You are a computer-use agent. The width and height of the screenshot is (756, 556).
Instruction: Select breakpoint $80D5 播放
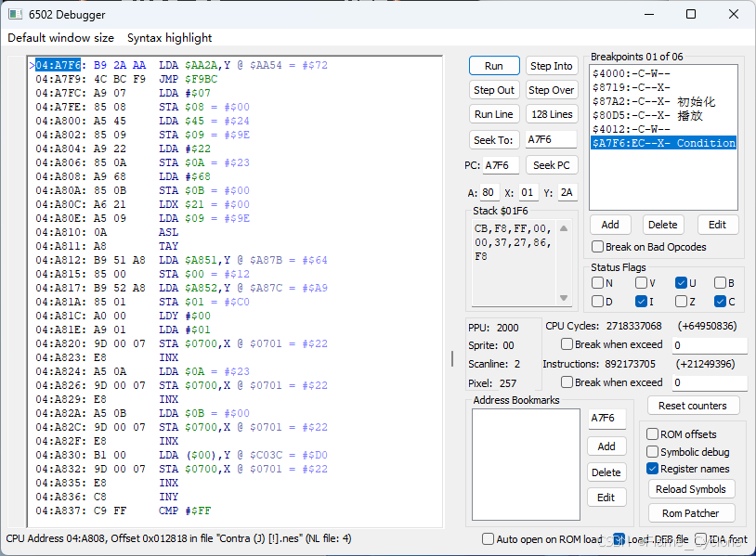663,115
